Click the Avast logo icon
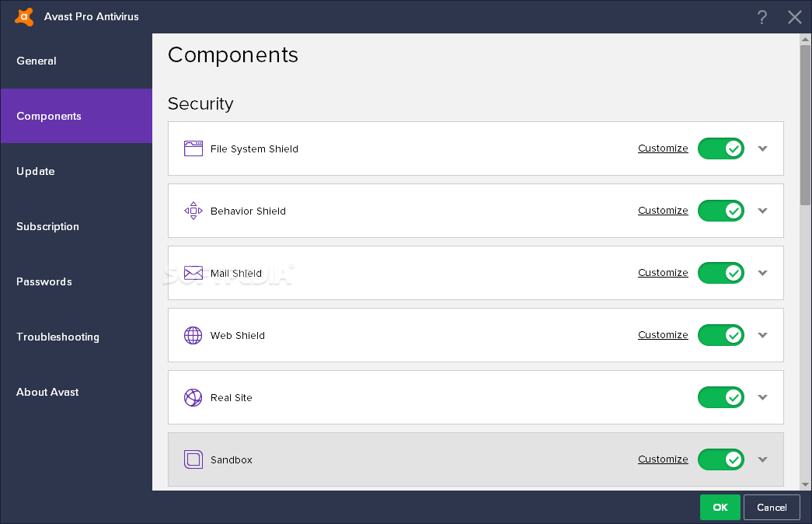 (24, 17)
